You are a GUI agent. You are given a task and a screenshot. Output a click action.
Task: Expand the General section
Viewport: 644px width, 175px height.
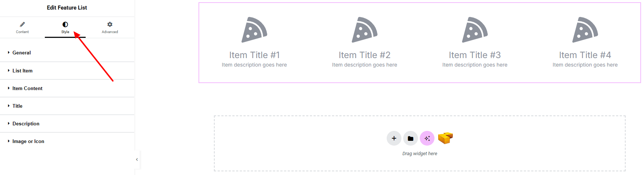22,53
